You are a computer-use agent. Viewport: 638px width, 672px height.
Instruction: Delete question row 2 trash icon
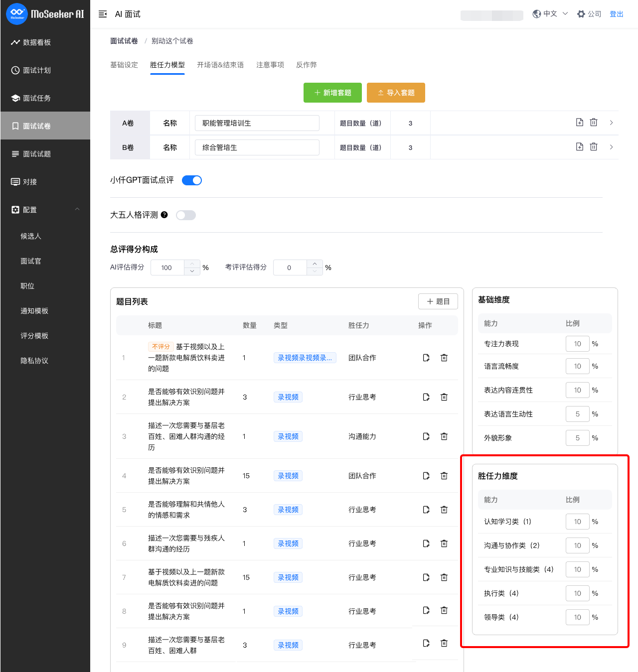click(x=444, y=397)
